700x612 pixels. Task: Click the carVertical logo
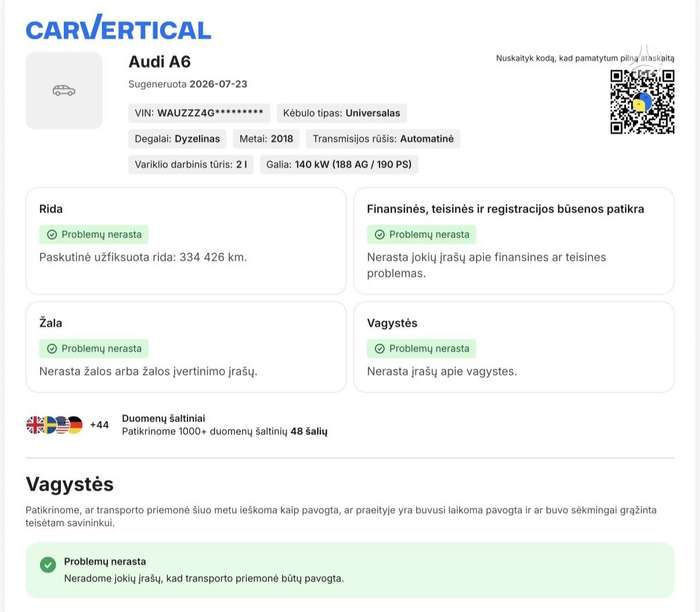pos(118,27)
